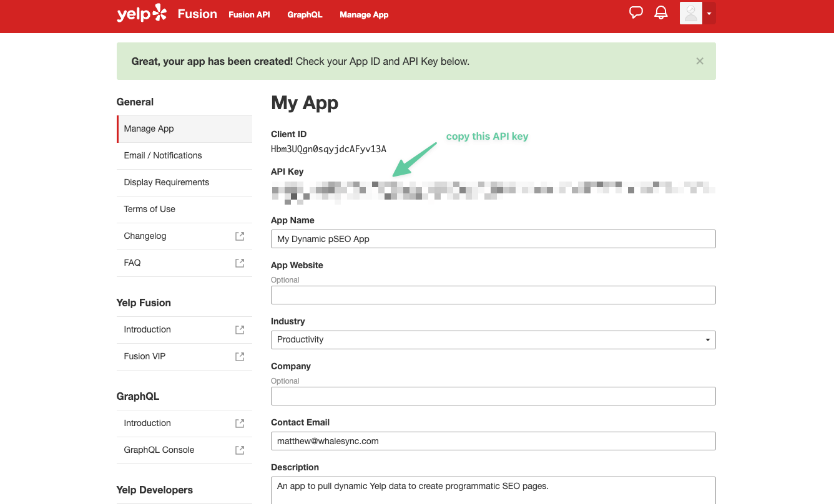834x504 pixels.
Task: Open Yelp Fusion Introduction link
Action: pos(147,329)
